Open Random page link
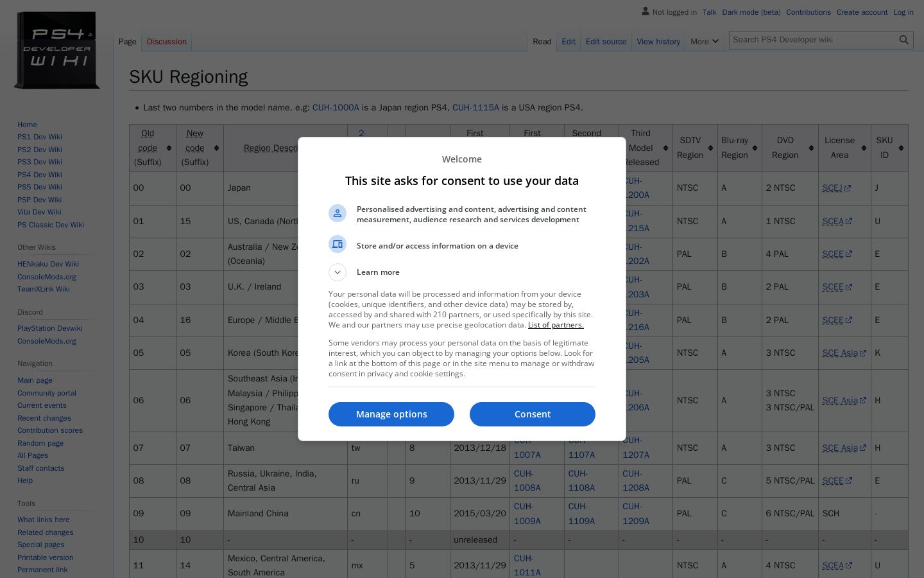The height and width of the screenshot is (578, 924). [x=40, y=443]
